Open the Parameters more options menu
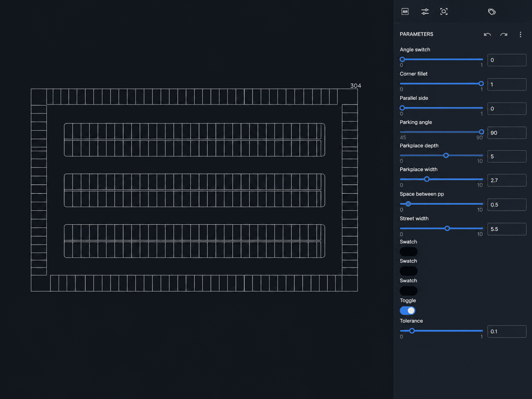This screenshot has height=399, width=532. pyautogui.click(x=520, y=35)
